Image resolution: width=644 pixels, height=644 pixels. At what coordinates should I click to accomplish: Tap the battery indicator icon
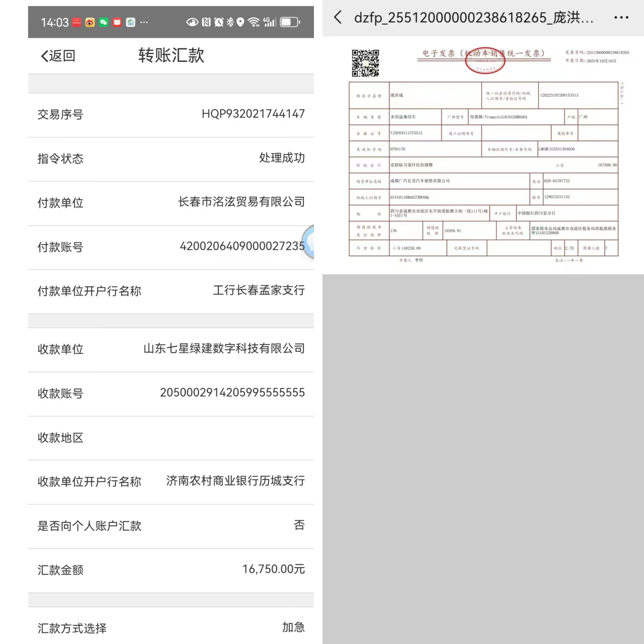(x=290, y=22)
